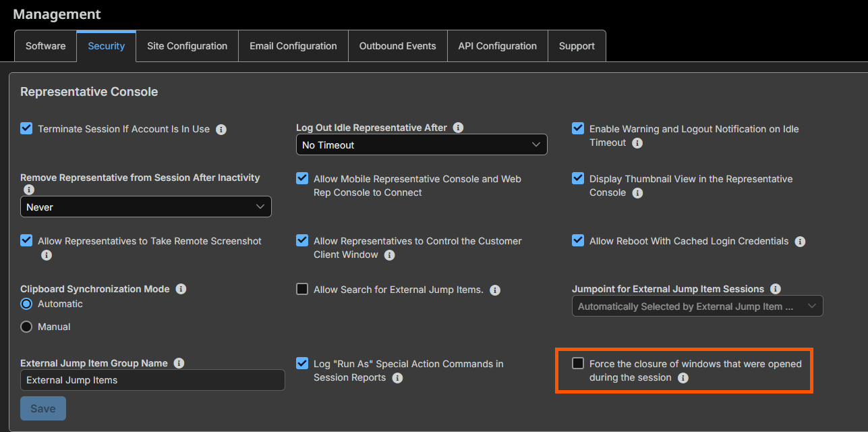Click the info icon next to Allow Search for External Jump Items
This screenshot has height=432, width=868.
click(x=495, y=290)
